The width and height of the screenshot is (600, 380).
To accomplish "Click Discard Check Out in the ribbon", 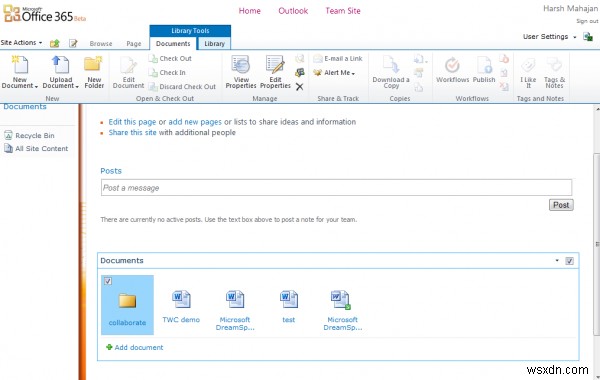I will (182, 87).
